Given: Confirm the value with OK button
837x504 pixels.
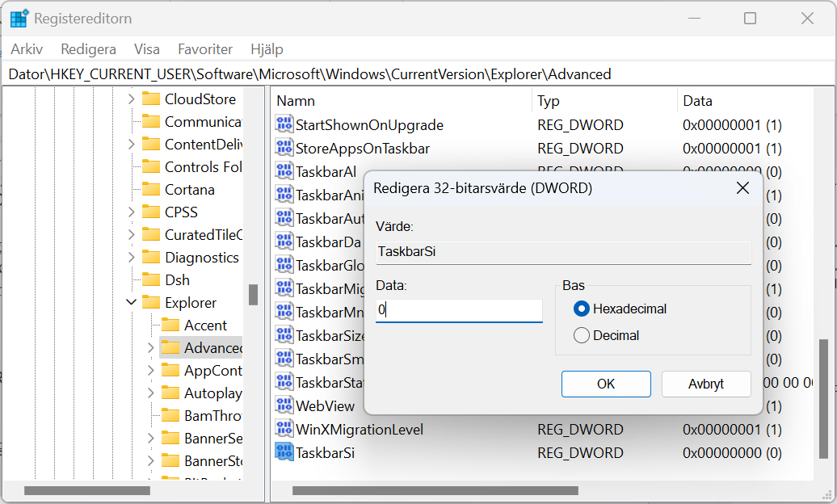Looking at the screenshot, I should (606, 384).
